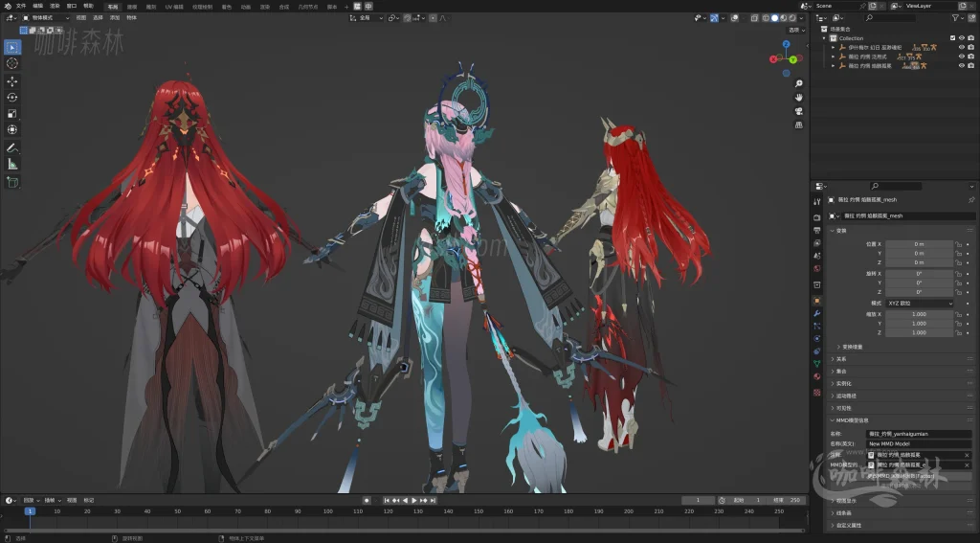Open the Physics properties tab
Viewport: 980px width, 543px height.
(817, 338)
